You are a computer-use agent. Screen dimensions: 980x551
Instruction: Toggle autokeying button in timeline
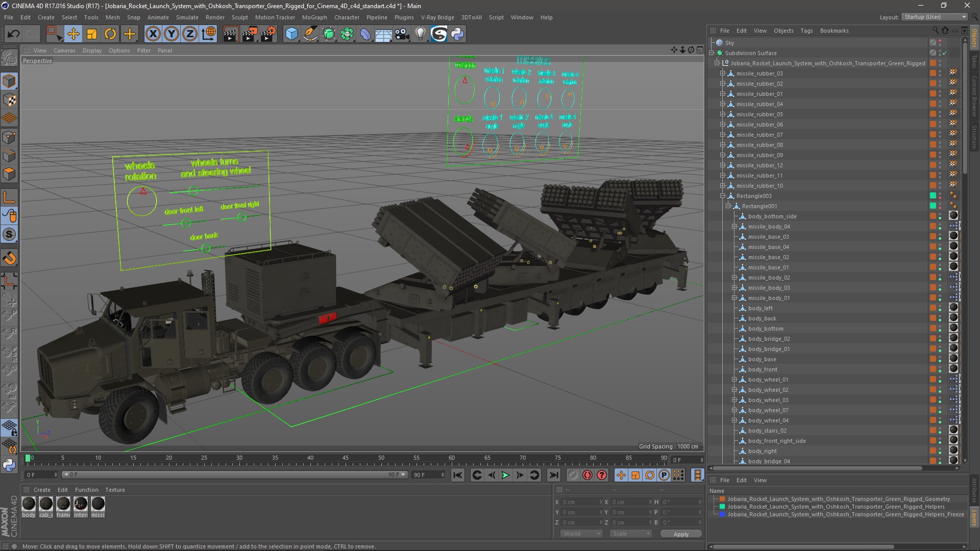[x=587, y=475]
